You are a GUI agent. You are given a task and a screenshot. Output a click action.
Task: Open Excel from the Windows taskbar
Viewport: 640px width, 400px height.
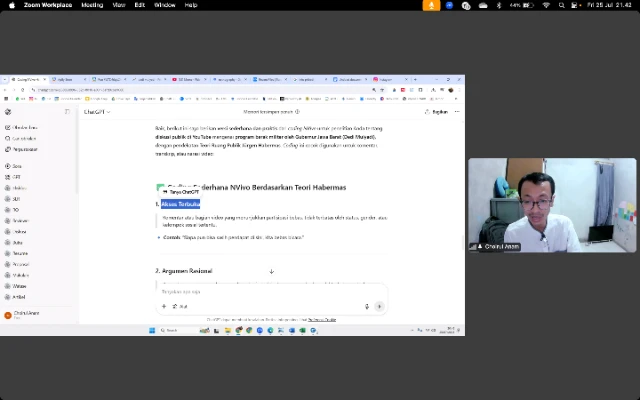[x=302, y=330]
